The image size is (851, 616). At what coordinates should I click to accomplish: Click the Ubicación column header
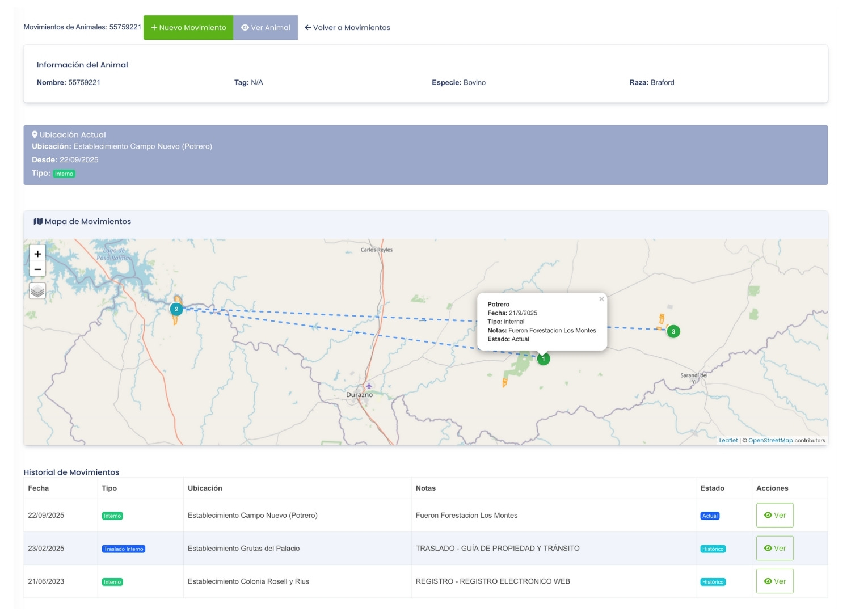205,488
